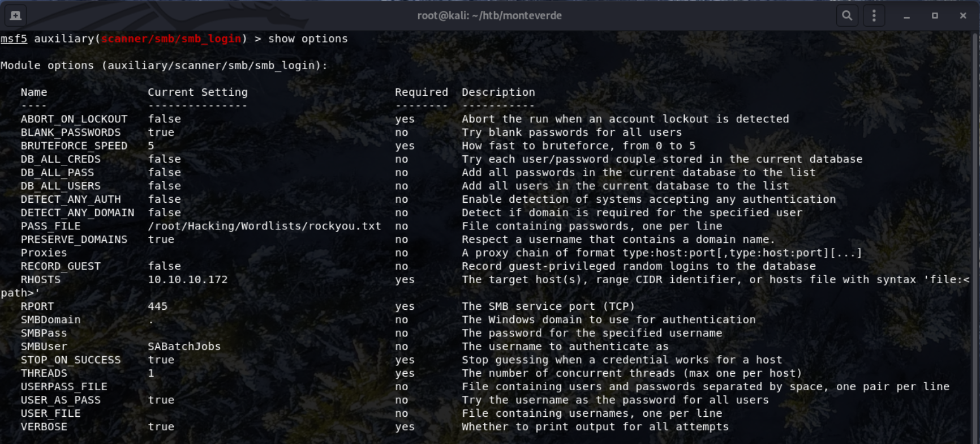This screenshot has height=444, width=980.
Task: Click 'Try each user/password couple stored' description
Action: click(x=662, y=159)
